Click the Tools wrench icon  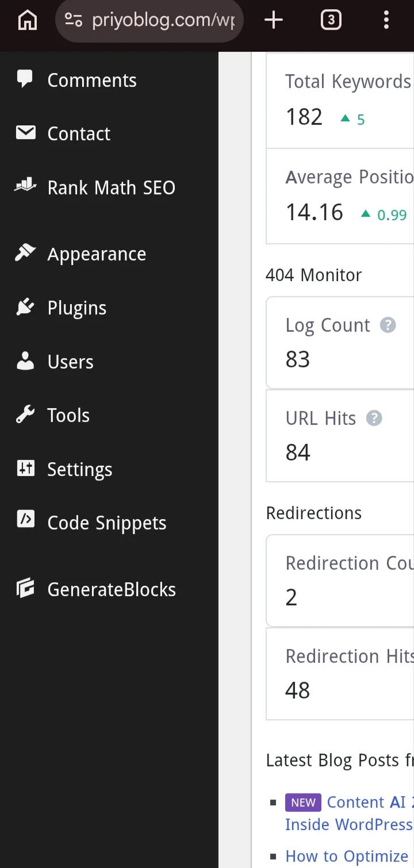25,414
